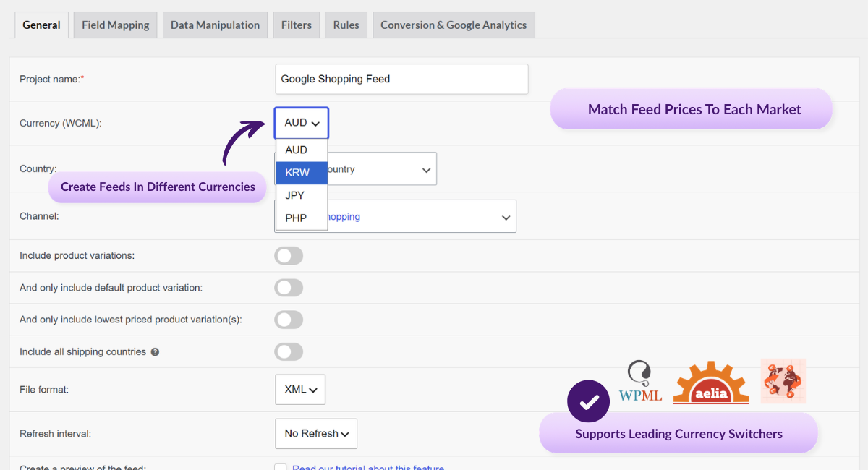Viewport: 868px width, 470px height.
Task: Switch to the General tab
Action: pyautogui.click(x=42, y=25)
